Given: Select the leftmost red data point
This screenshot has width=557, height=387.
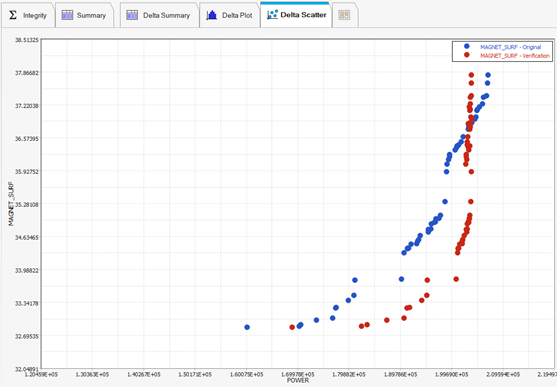Looking at the screenshot, I should tap(292, 327).
